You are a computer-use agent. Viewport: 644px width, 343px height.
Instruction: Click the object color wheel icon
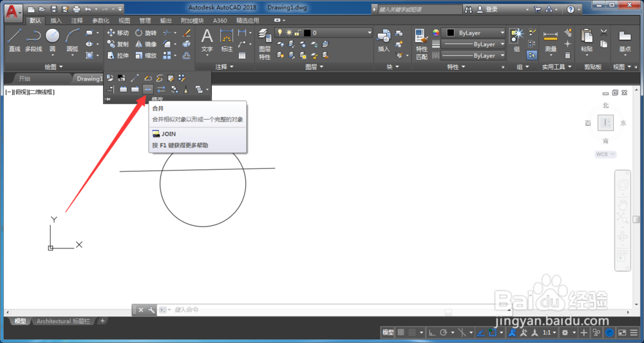[436, 33]
